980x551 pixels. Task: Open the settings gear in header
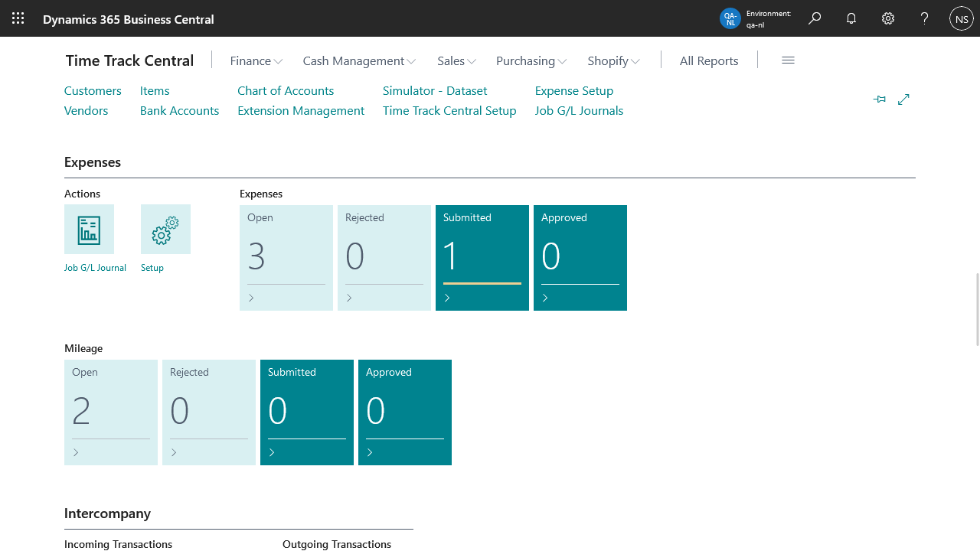tap(888, 18)
